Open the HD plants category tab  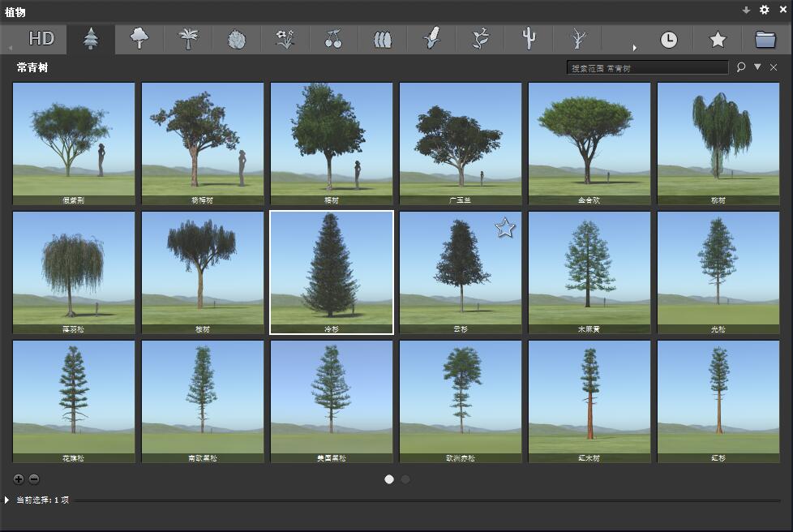pyautogui.click(x=41, y=39)
